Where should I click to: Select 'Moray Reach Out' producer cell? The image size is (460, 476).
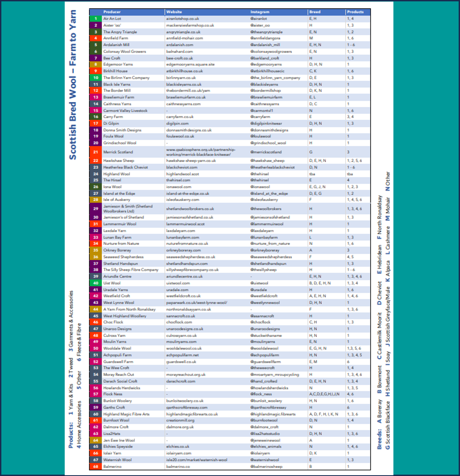click(x=118, y=374)
